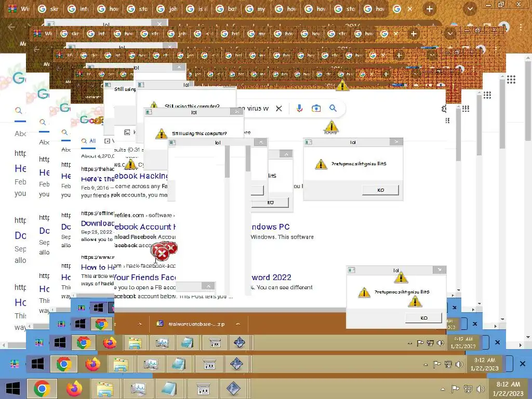Screen dimensions: 532x399
Task: Open tab search dropdown in outermost Chrome window
Action: pos(470,9)
